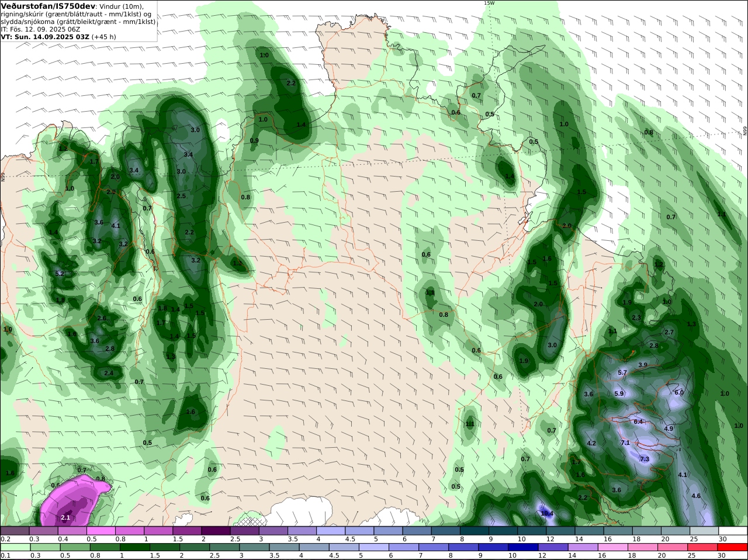
Task: Click the 5.2 precipitation value
Action: tap(60, 274)
